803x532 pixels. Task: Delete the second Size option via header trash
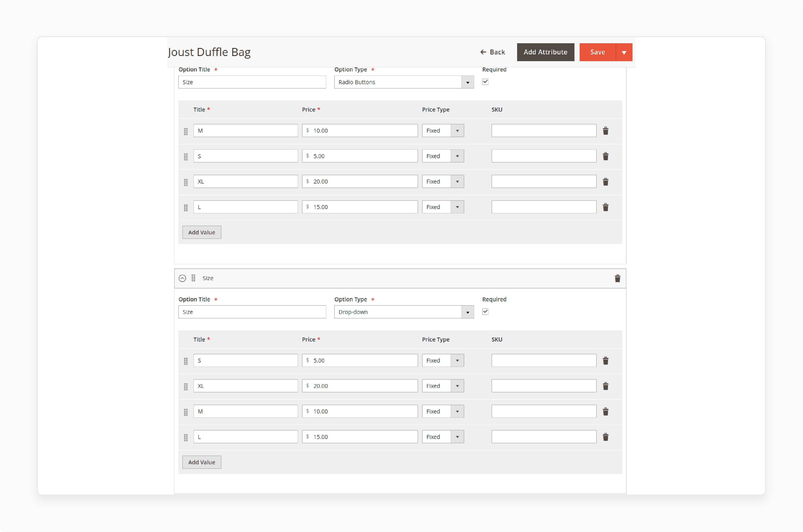coord(617,278)
